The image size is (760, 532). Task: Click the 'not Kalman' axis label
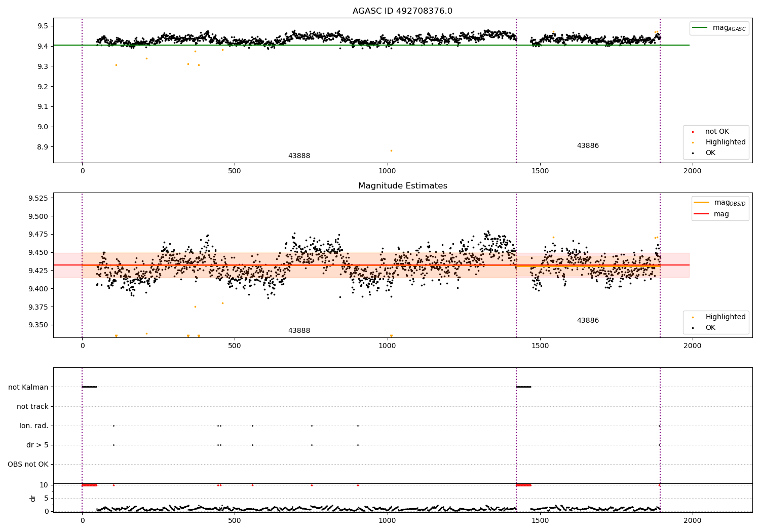pos(28,388)
